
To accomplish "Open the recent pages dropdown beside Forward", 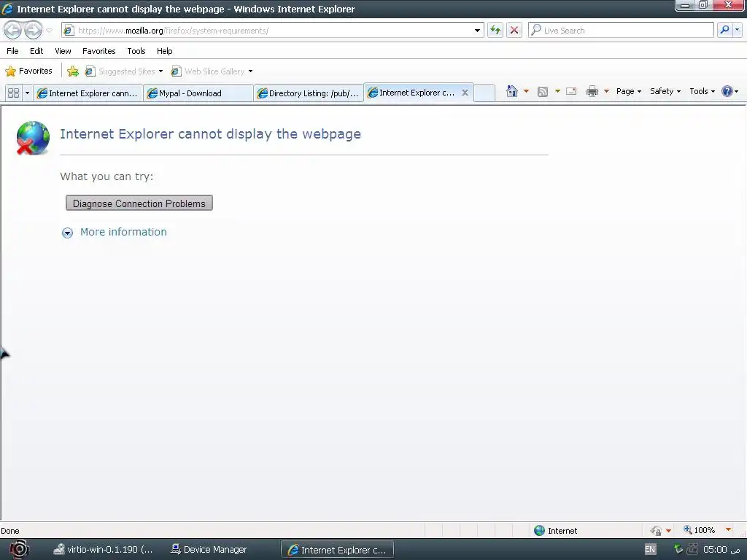I will pos(49,31).
